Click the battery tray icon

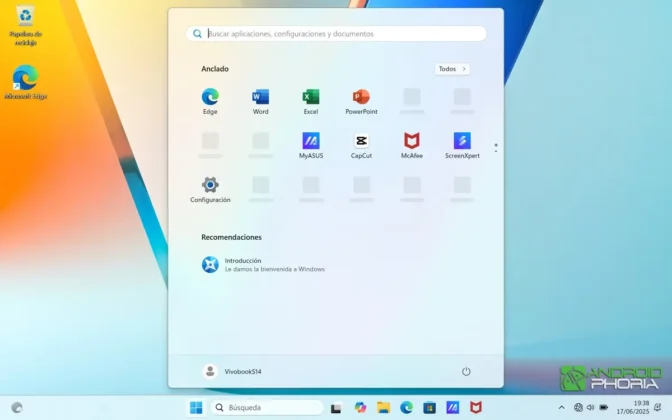[604, 408]
